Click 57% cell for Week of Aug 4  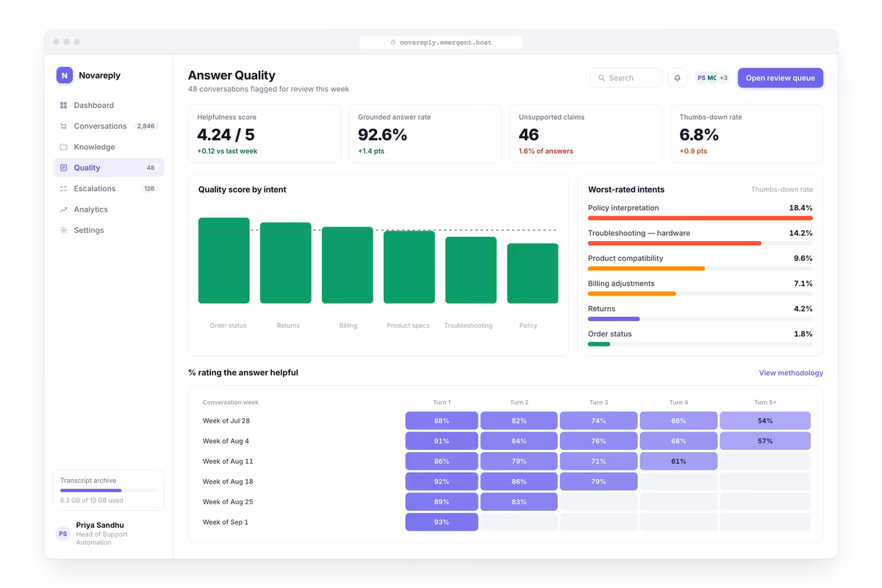point(765,441)
